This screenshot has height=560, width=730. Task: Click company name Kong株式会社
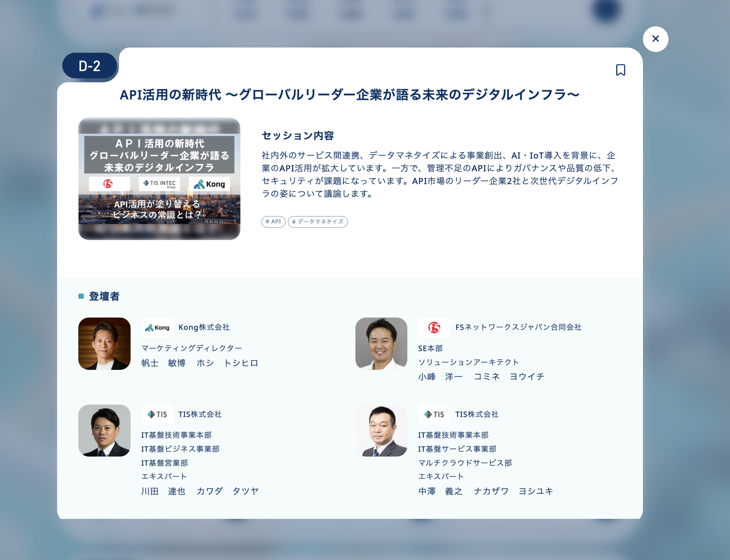(x=204, y=327)
